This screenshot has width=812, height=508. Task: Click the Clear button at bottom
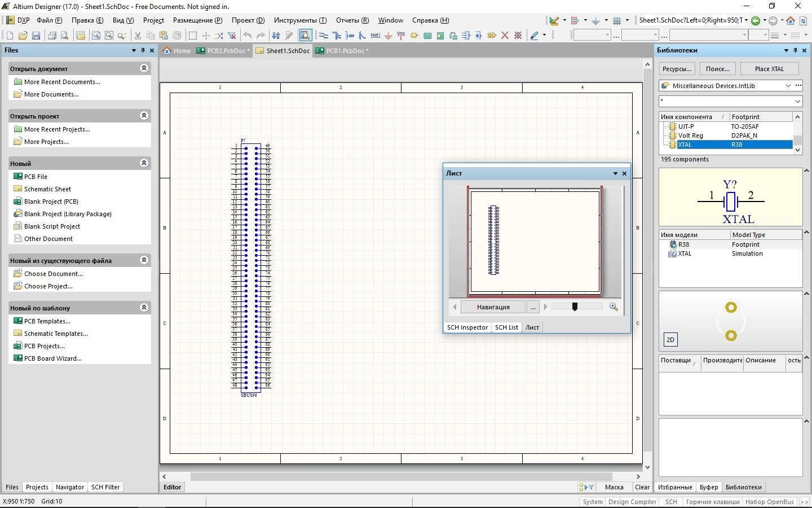pos(642,487)
